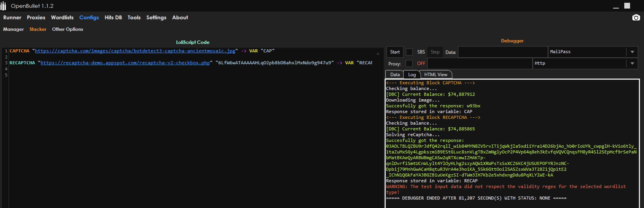Click the Step debugger button
The height and width of the screenshot is (208, 644).
(x=435, y=52)
